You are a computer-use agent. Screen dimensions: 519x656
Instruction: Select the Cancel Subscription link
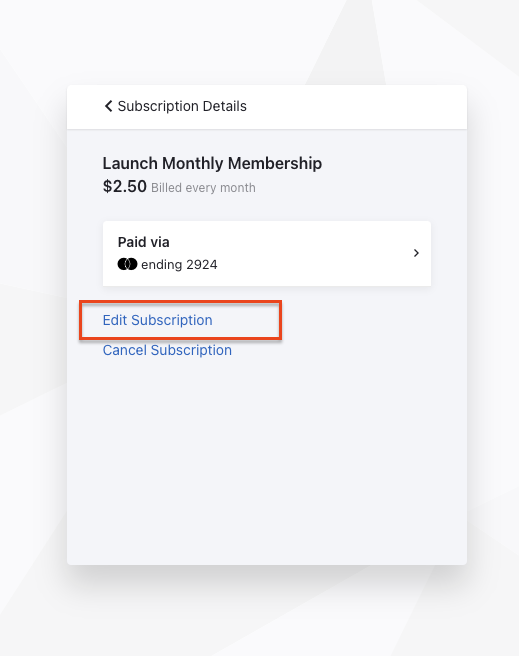pos(167,350)
